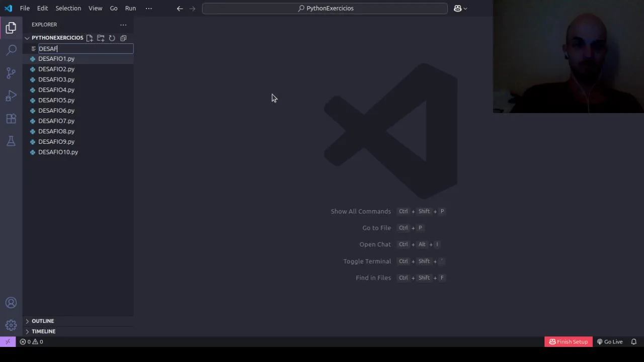
Task: Open the notifications bell icon
Action: (633, 341)
